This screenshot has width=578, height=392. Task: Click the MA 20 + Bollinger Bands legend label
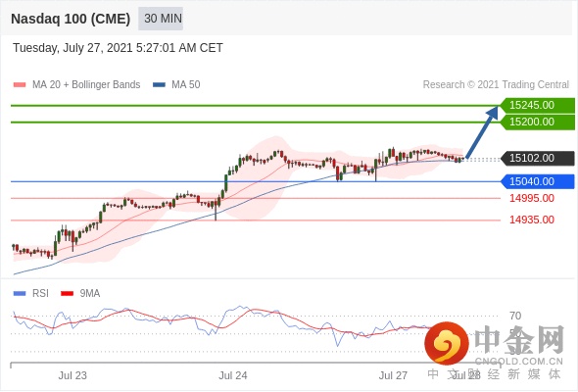(86, 85)
